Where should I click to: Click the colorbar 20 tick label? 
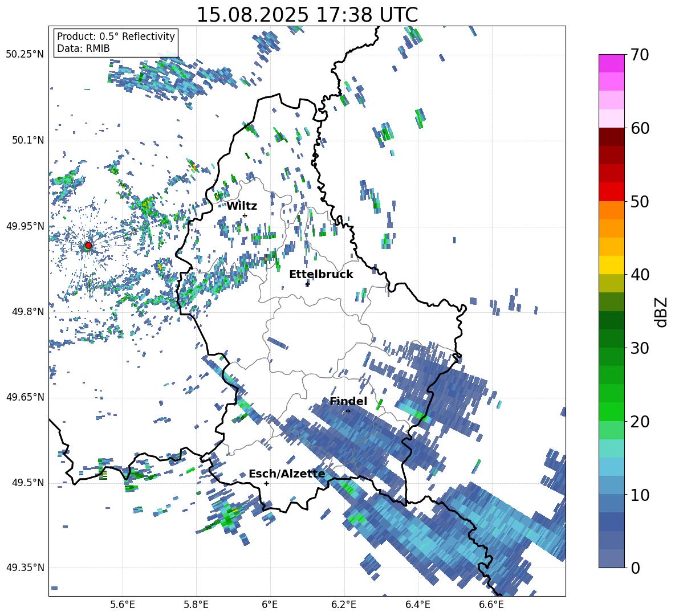[640, 421]
